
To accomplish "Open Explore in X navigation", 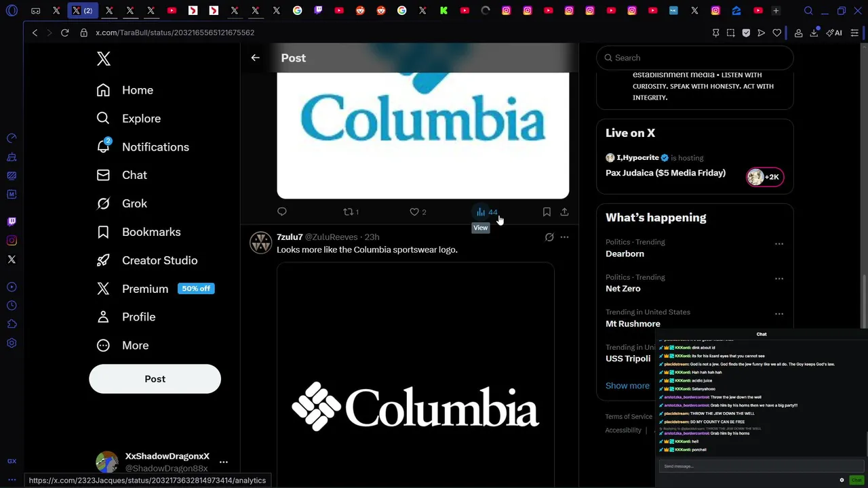I will tap(129, 119).
